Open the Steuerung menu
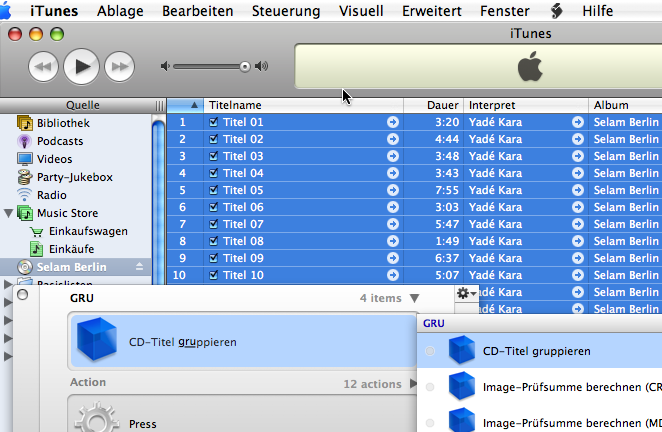Image resolution: width=662 pixels, height=432 pixels. tap(286, 11)
